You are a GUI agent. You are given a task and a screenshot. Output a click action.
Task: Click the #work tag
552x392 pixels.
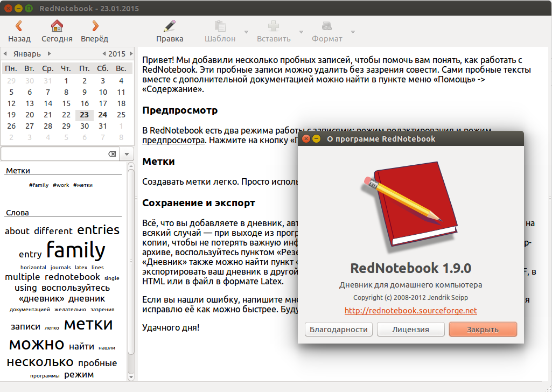61,185
